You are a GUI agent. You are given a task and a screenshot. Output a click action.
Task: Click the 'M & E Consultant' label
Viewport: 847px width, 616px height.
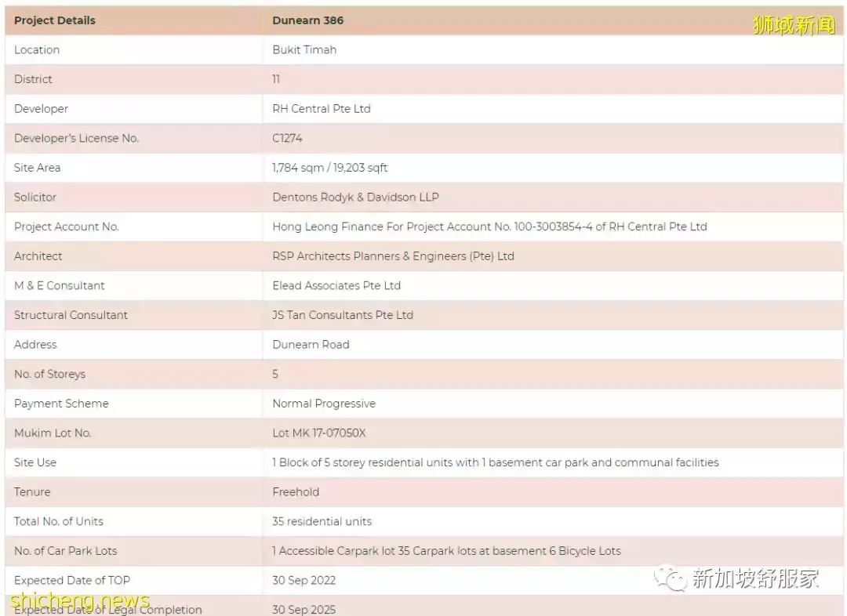[x=60, y=285]
